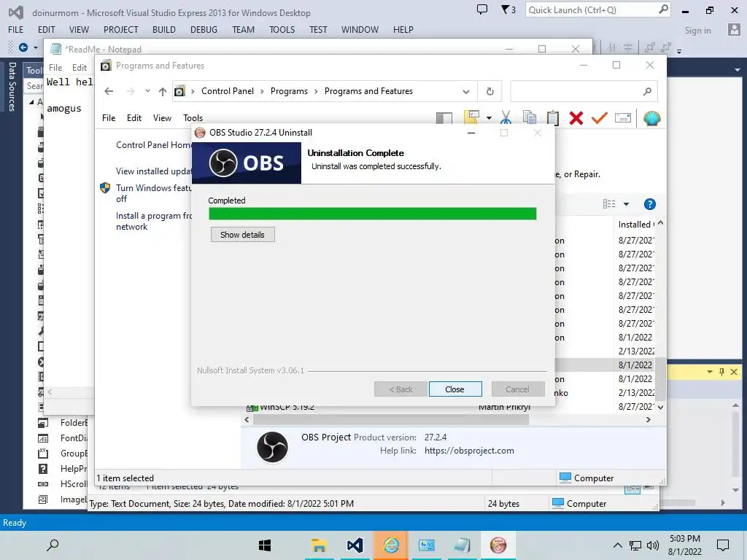Viewport: 747px width, 560px height.
Task: Click Show details in OBS uninstaller
Action: click(242, 235)
